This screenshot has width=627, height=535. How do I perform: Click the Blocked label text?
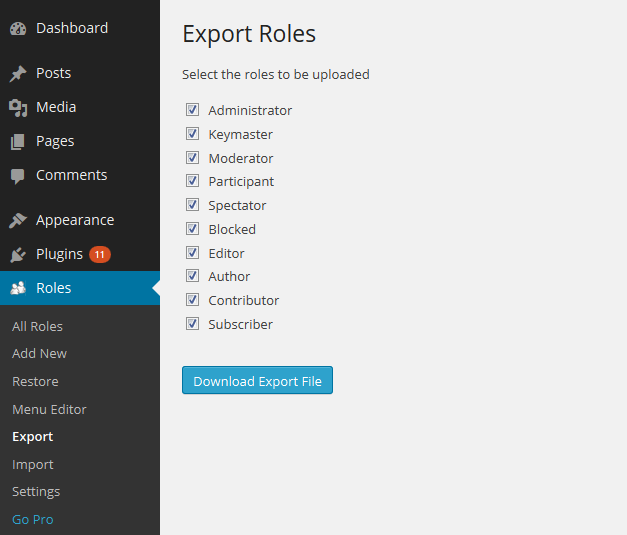[232, 230]
